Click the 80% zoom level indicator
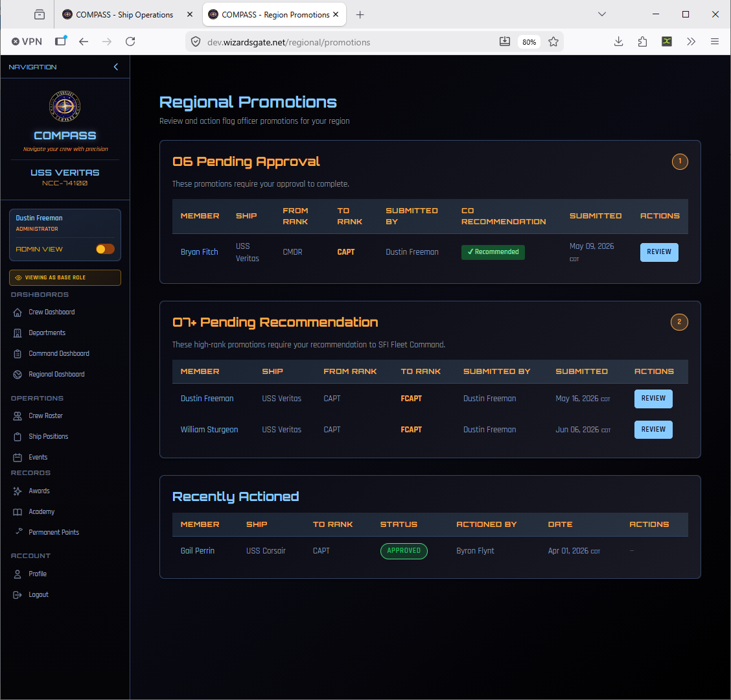The height and width of the screenshot is (700, 731). pyautogui.click(x=529, y=42)
